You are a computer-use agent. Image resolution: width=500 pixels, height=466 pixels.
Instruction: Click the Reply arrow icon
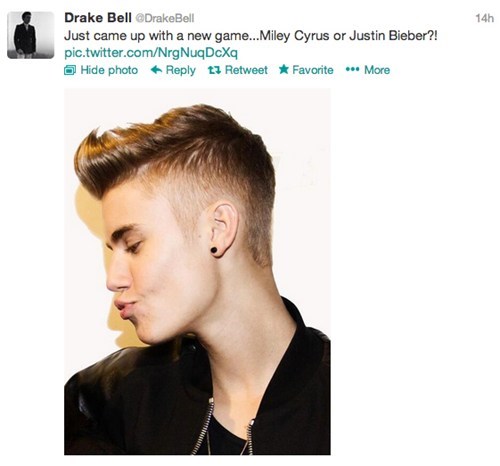[x=156, y=70]
